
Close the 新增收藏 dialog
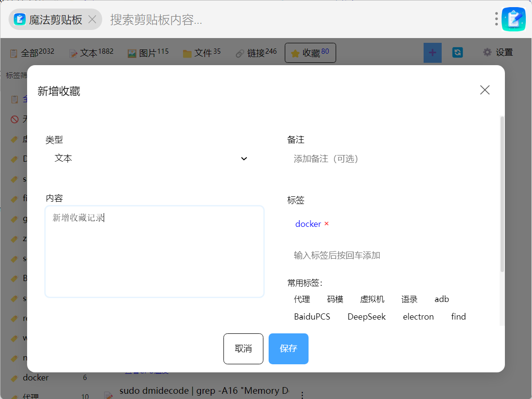(x=484, y=90)
